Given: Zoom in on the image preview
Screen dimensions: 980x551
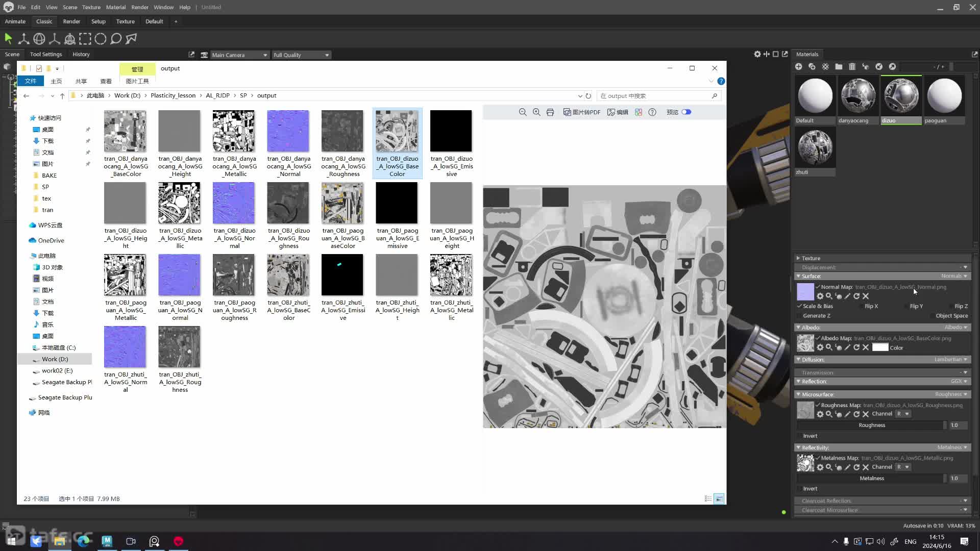Looking at the screenshot, I should 536,112.
